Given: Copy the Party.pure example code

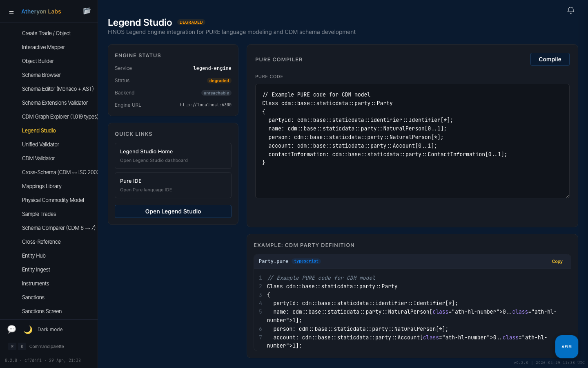Looking at the screenshot, I should tap(557, 261).
